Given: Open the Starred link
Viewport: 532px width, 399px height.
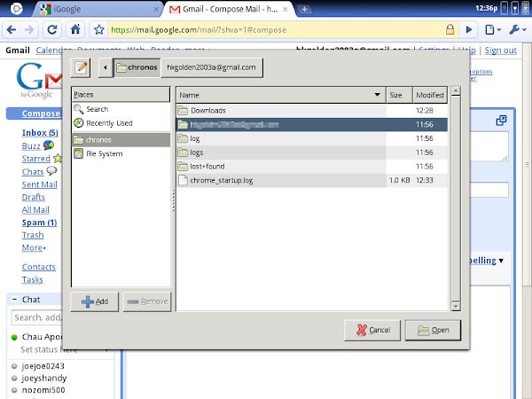Looking at the screenshot, I should point(36,159).
